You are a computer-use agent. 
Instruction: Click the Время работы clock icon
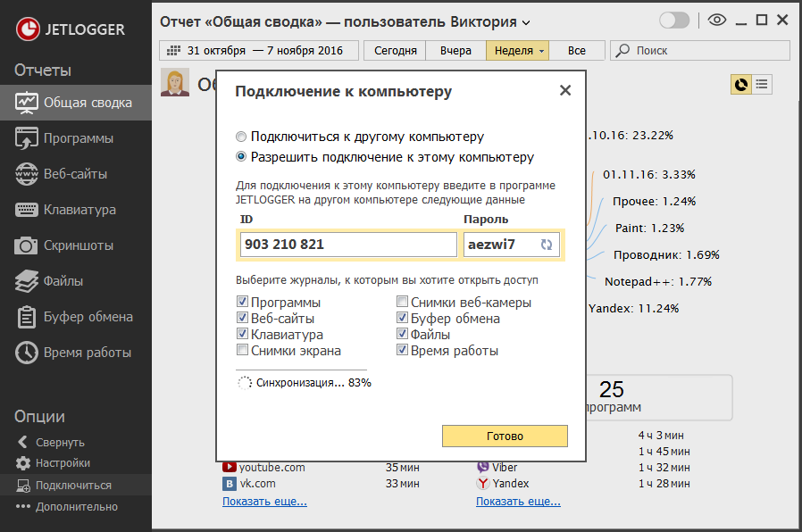click(x=26, y=353)
